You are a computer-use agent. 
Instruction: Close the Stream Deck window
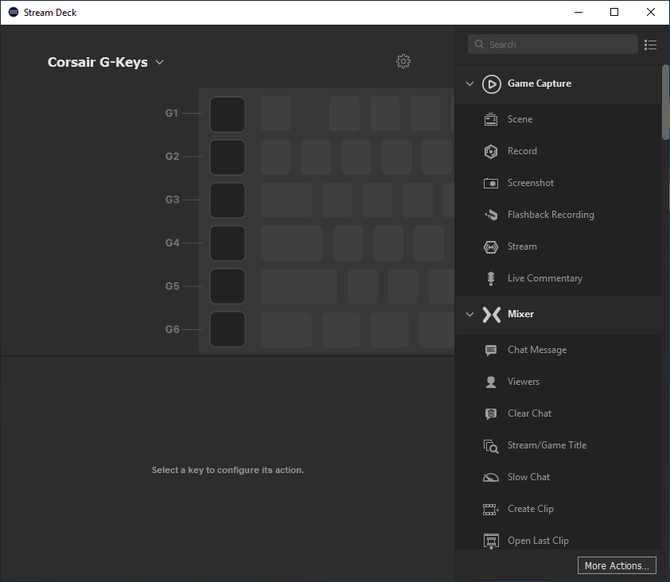click(650, 12)
